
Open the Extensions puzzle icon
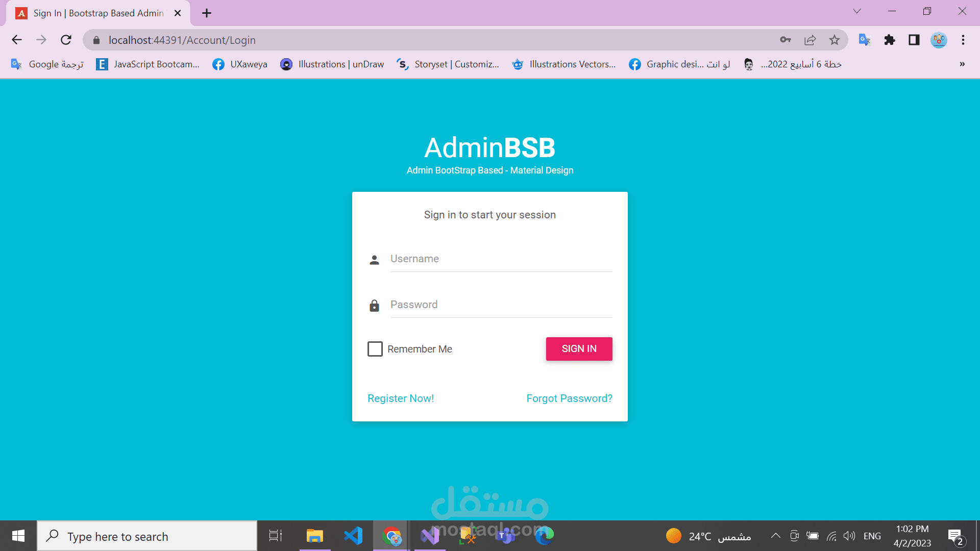[x=890, y=40]
